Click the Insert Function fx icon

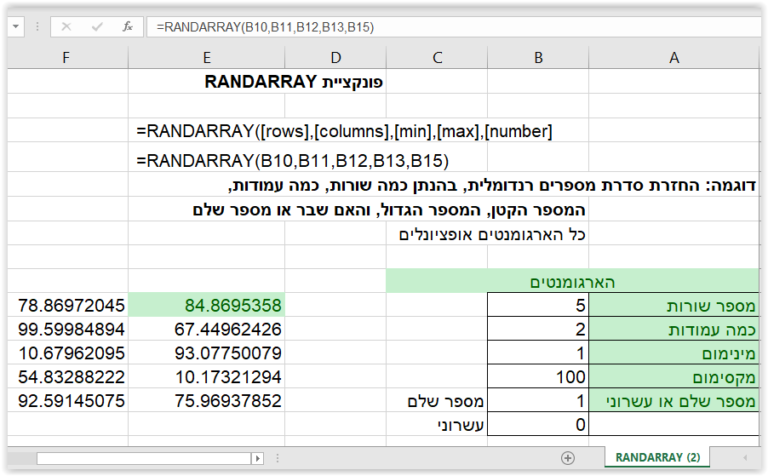pyautogui.click(x=127, y=26)
